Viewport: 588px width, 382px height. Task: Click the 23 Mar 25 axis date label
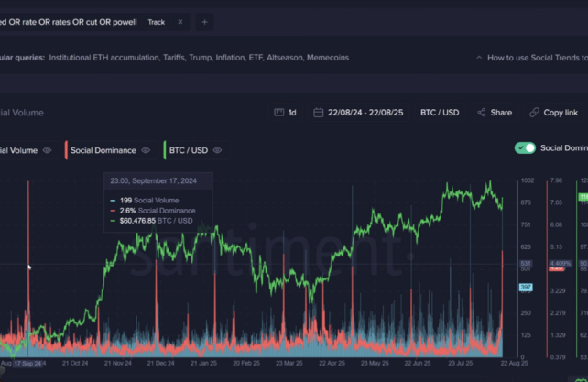pos(289,364)
